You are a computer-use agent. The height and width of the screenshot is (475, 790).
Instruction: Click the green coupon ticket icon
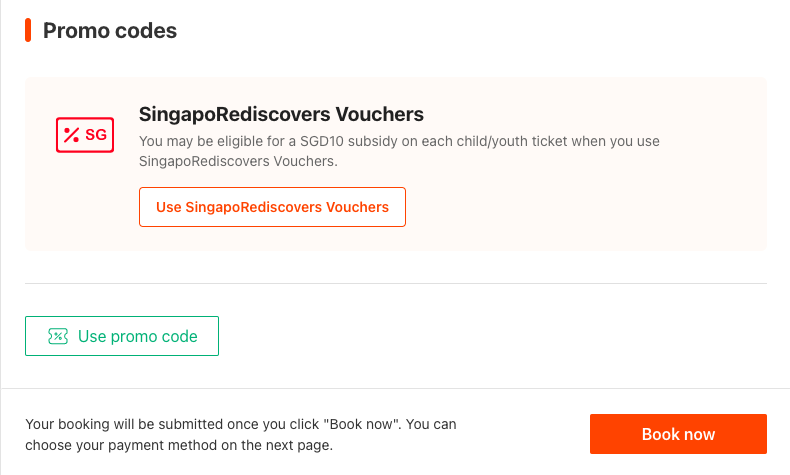click(57, 336)
